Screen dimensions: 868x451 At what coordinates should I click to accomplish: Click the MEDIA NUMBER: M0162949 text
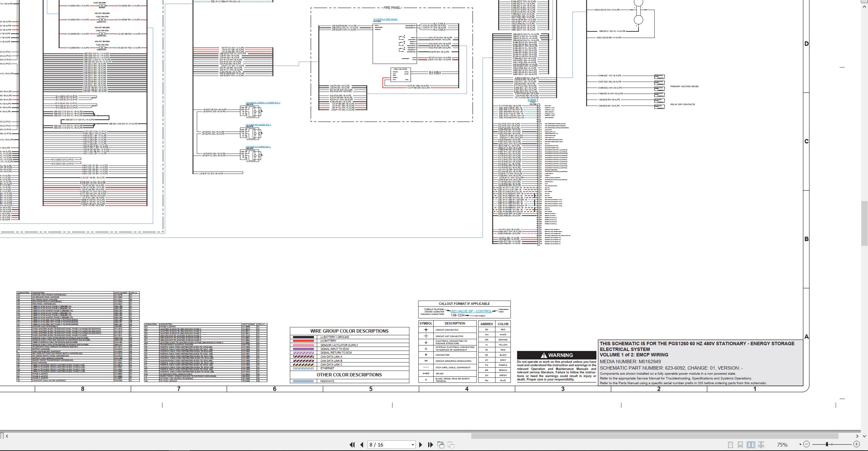point(630,361)
